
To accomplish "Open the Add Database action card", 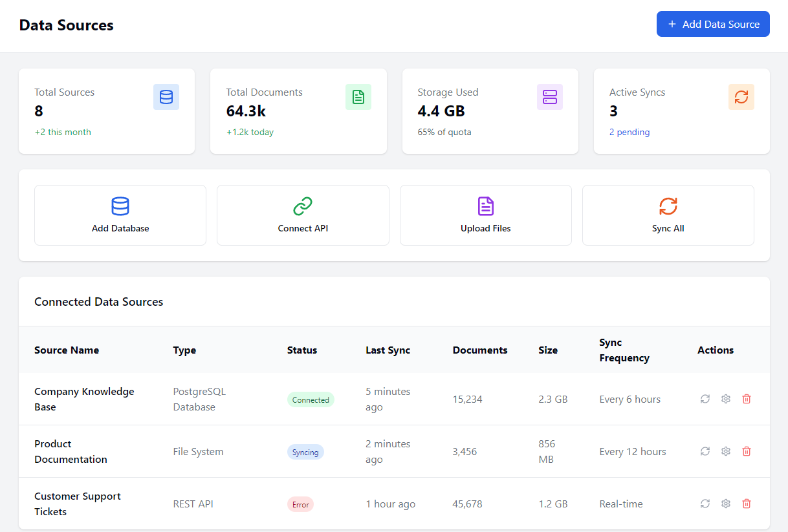I will 120,215.
